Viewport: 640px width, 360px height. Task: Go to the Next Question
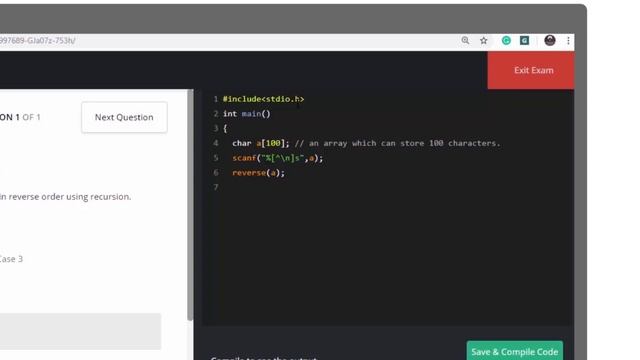124,117
